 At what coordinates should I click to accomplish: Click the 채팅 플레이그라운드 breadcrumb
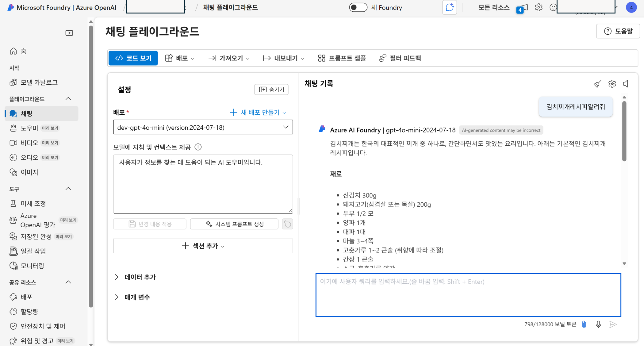pos(231,7)
